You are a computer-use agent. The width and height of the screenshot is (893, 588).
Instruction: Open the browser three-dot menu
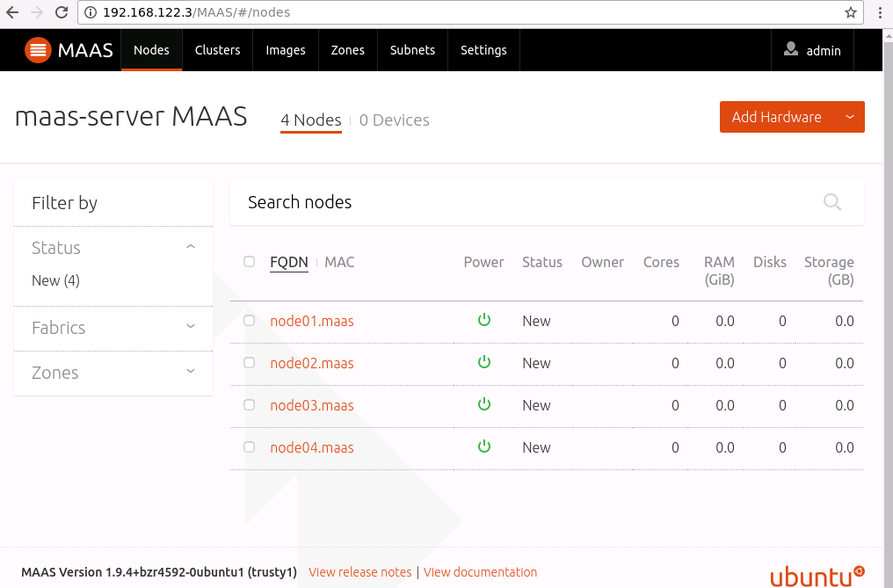click(880, 12)
